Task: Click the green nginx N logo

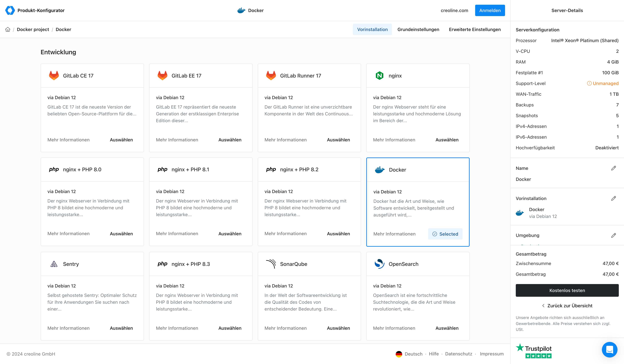Action: [x=379, y=76]
